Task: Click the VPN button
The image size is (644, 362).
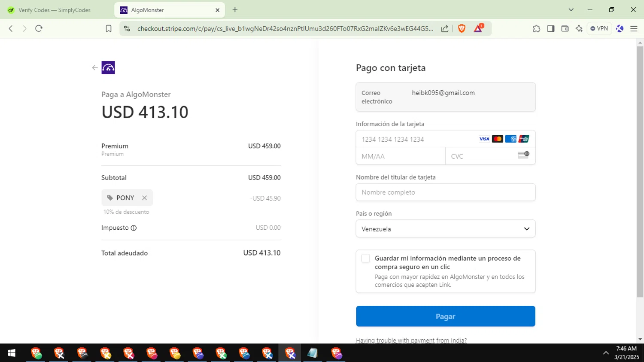Action: coord(599,28)
